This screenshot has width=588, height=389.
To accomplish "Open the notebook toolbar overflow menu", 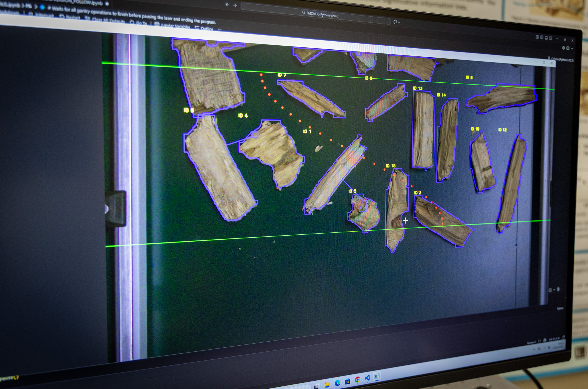I will (220, 29).
